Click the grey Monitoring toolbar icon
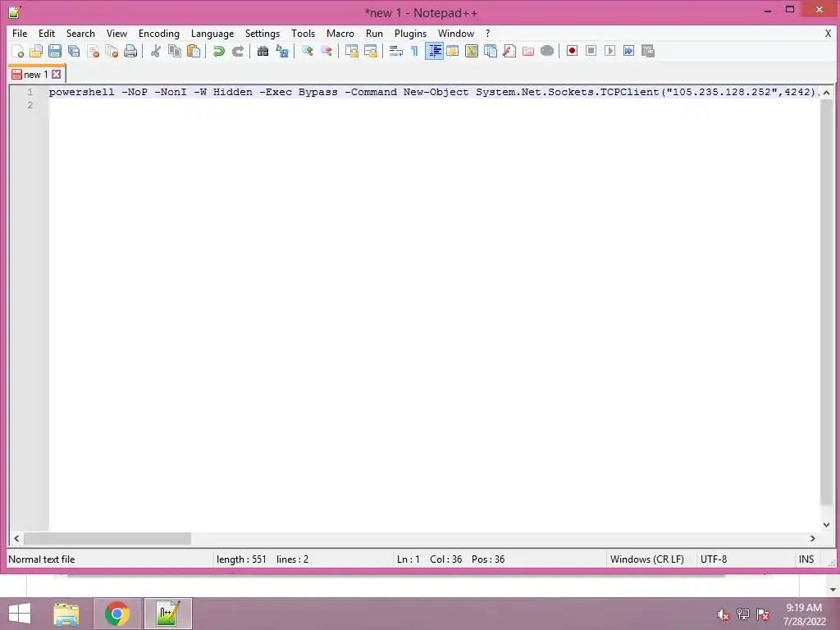840x630 pixels. (x=547, y=51)
